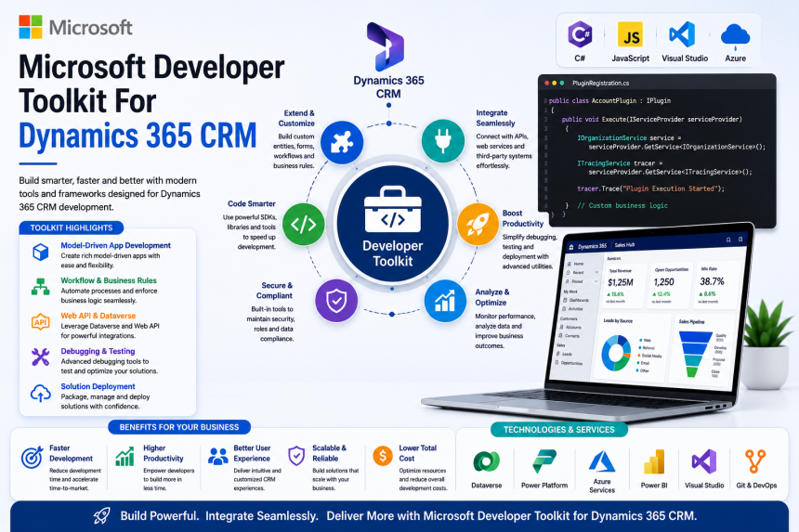The image size is (799, 532).
Task: Click the Dynamics 365 CRM logo
Action: (x=386, y=46)
